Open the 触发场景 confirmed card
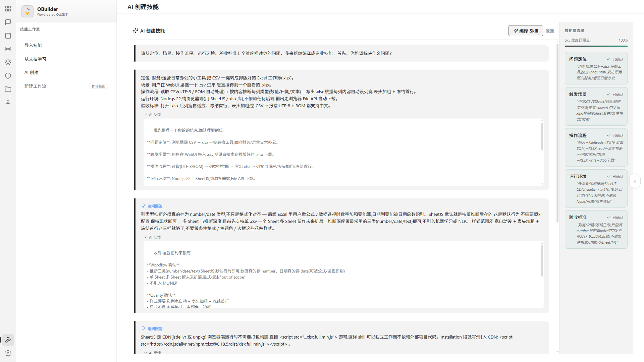The height and width of the screenshot is (362, 644). [596, 106]
